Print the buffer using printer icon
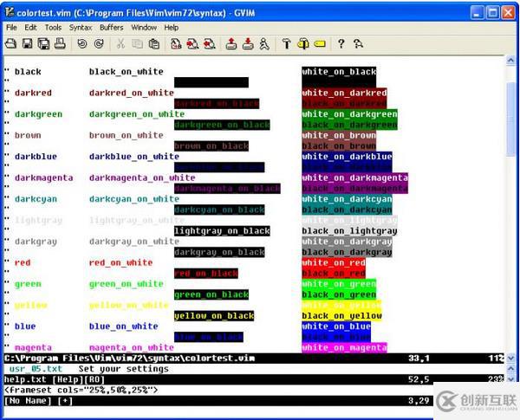This screenshot has width=520, height=420. (x=60, y=44)
